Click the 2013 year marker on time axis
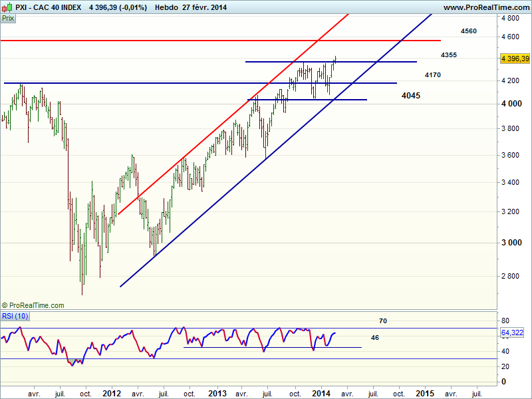Screen dimensions: 532x399 tap(217, 393)
